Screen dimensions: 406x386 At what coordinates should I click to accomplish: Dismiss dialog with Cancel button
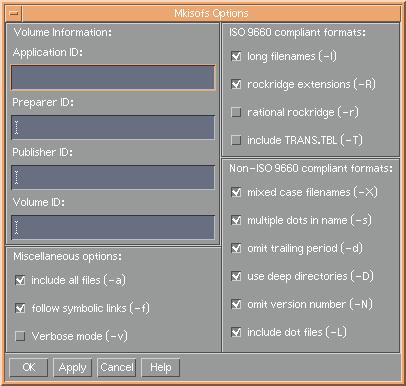click(x=117, y=367)
